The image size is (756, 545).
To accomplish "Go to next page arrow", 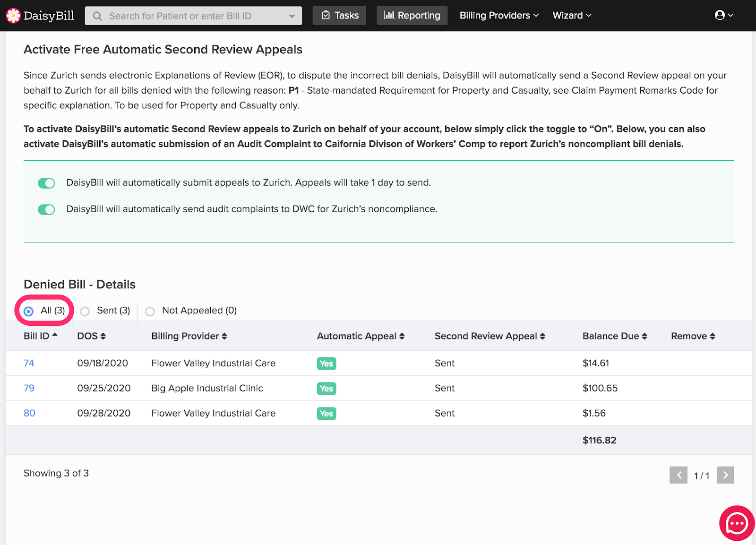I will coord(725,475).
